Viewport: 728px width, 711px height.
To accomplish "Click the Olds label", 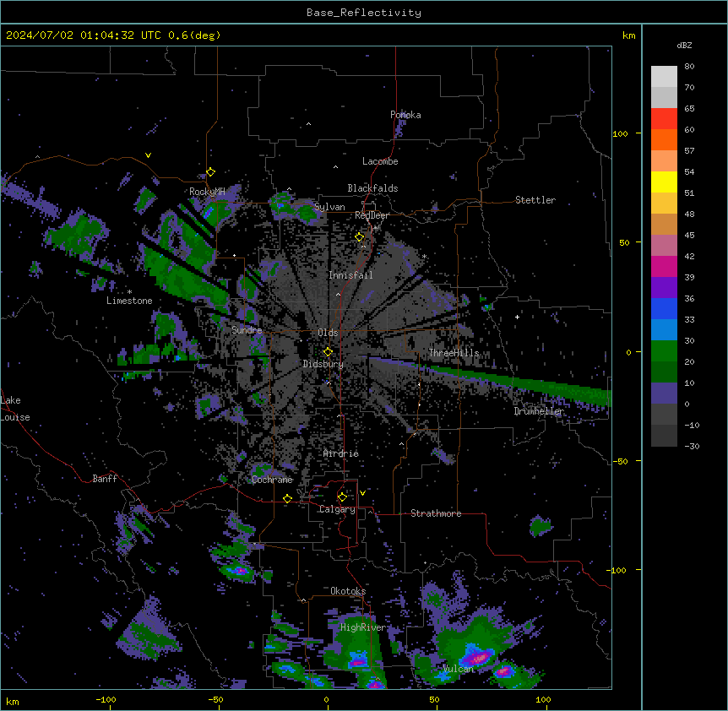I will coord(328,333).
